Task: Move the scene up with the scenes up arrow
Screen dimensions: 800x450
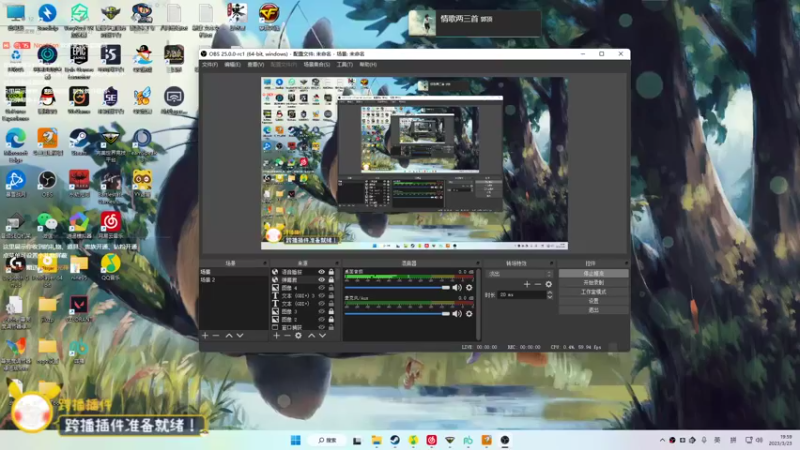Action: tap(229, 336)
